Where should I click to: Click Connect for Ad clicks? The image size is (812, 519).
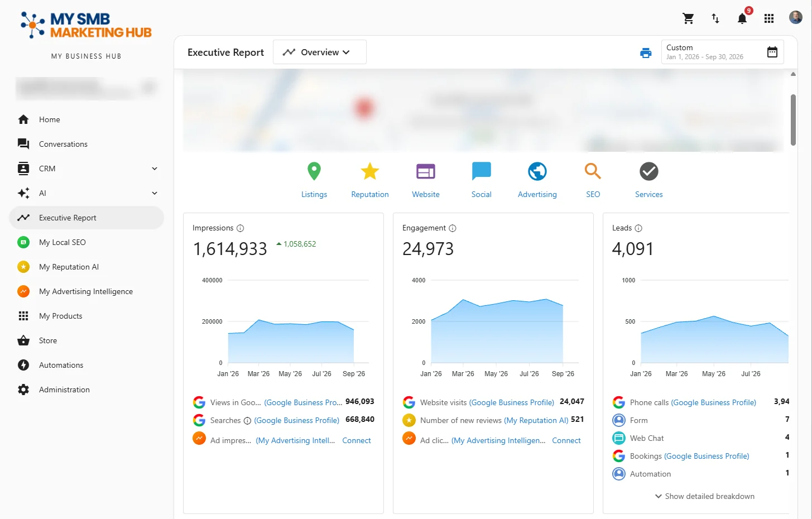point(566,440)
